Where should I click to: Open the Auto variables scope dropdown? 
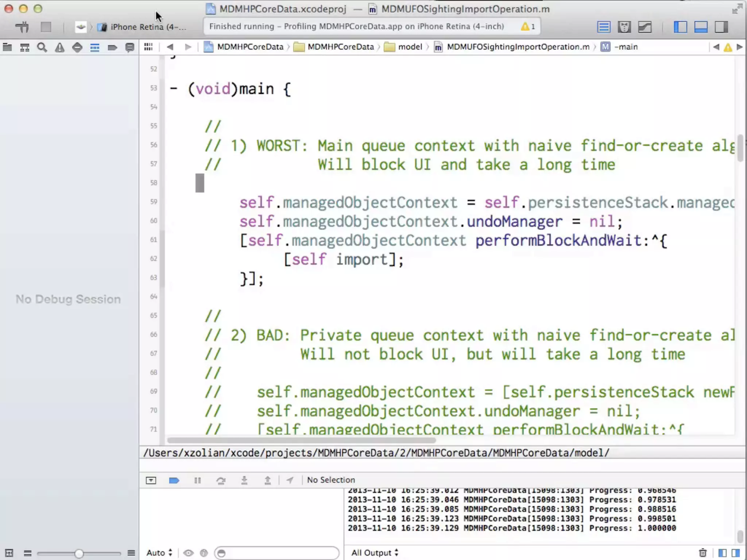click(x=159, y=553)
